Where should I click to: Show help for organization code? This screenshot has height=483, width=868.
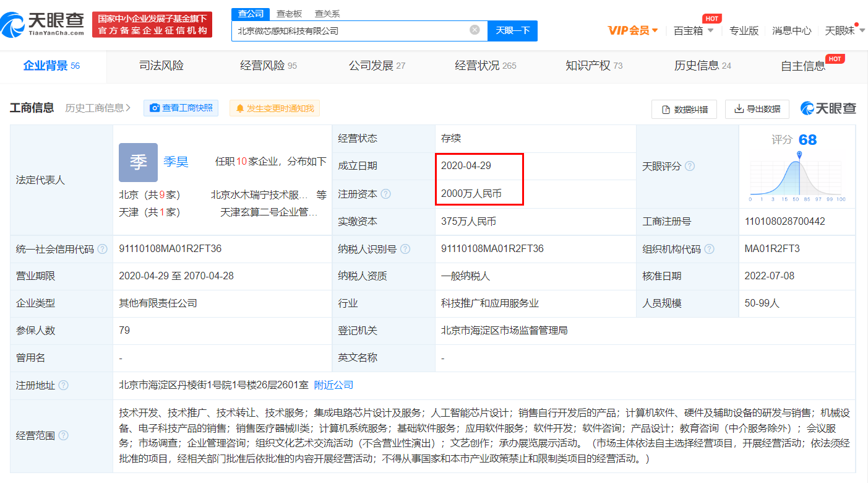(709, 249)
